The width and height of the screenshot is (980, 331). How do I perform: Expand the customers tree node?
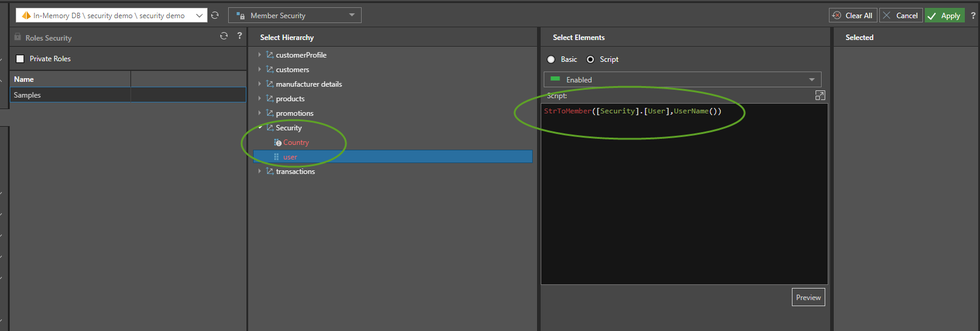(260, 69)
